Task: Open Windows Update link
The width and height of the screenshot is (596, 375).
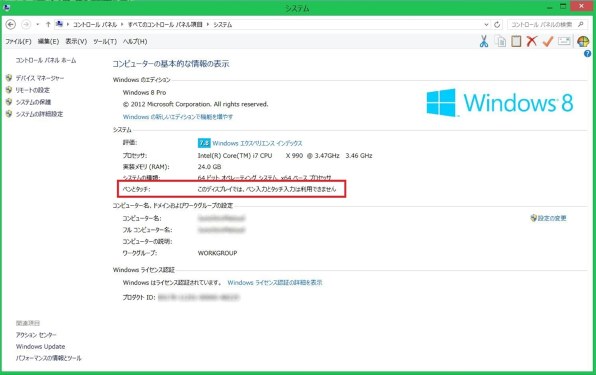Action: 40,347
